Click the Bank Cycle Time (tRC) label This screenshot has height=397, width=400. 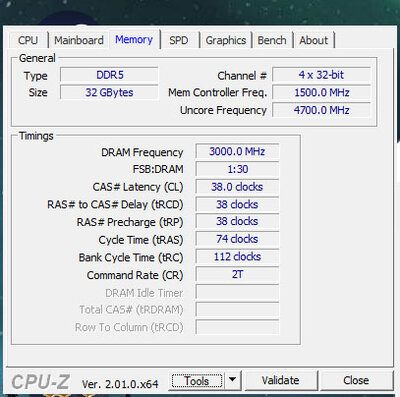coord(131,258)
